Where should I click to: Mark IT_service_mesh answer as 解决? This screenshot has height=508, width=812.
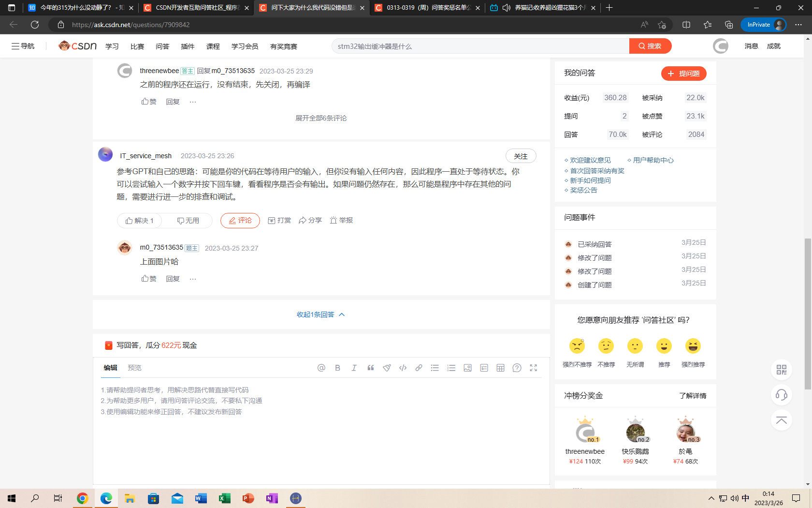[139, 221]
